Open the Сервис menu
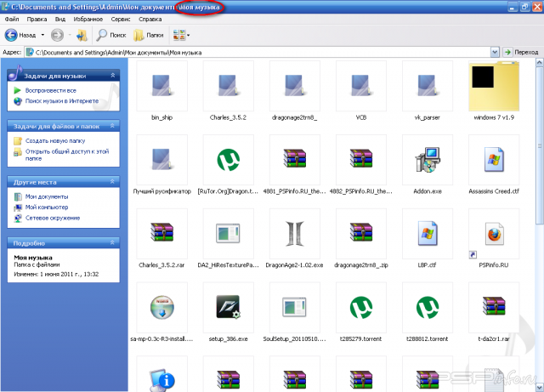 coord(121,18)
